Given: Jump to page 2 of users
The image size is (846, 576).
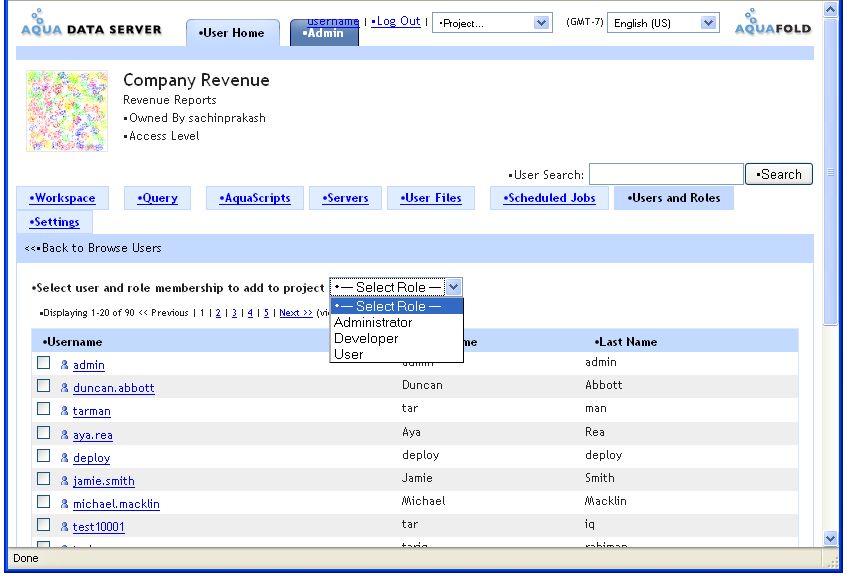Looking at the screenshot, I should (218, 313).
